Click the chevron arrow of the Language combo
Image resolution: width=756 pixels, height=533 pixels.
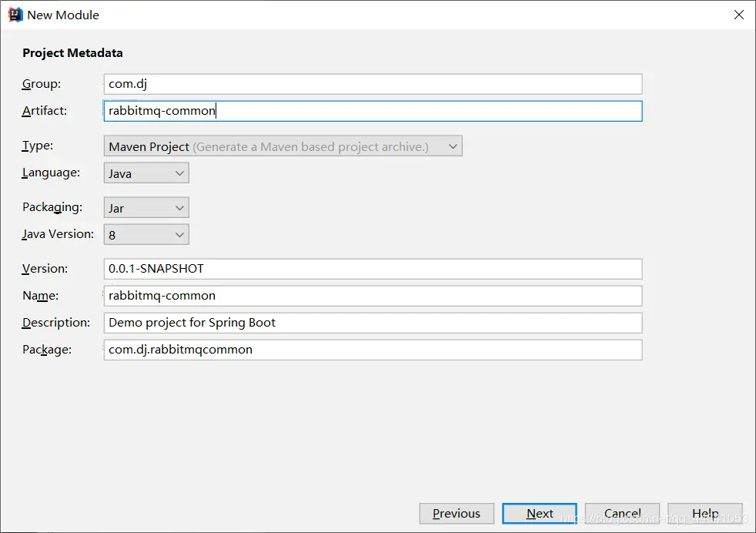click(x=179, y=173)
